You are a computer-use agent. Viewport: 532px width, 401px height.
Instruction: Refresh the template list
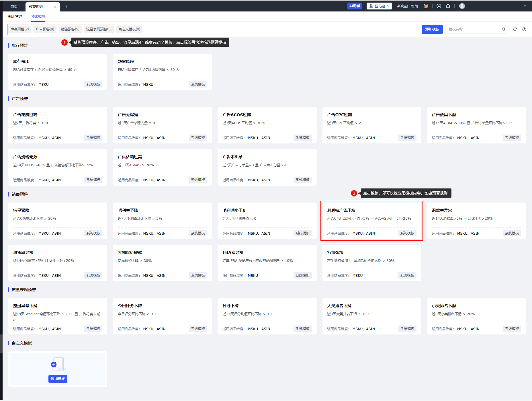click(515, 29)
